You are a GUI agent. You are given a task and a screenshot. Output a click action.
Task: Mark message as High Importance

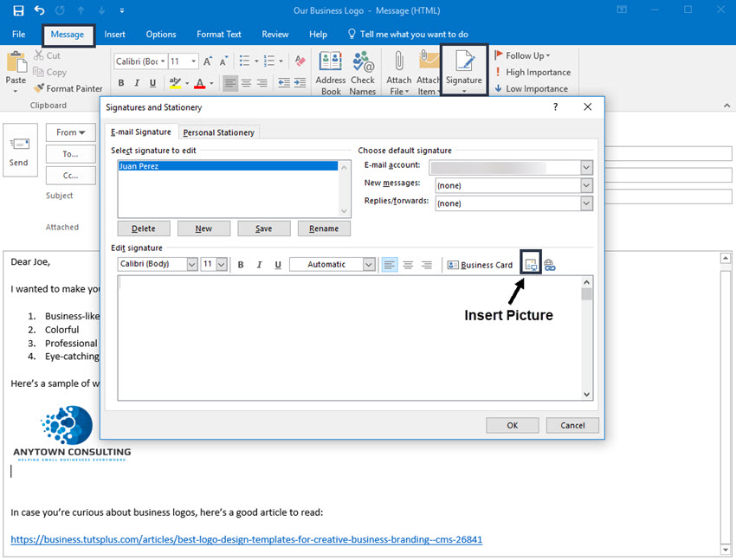[x=533, y=72]
